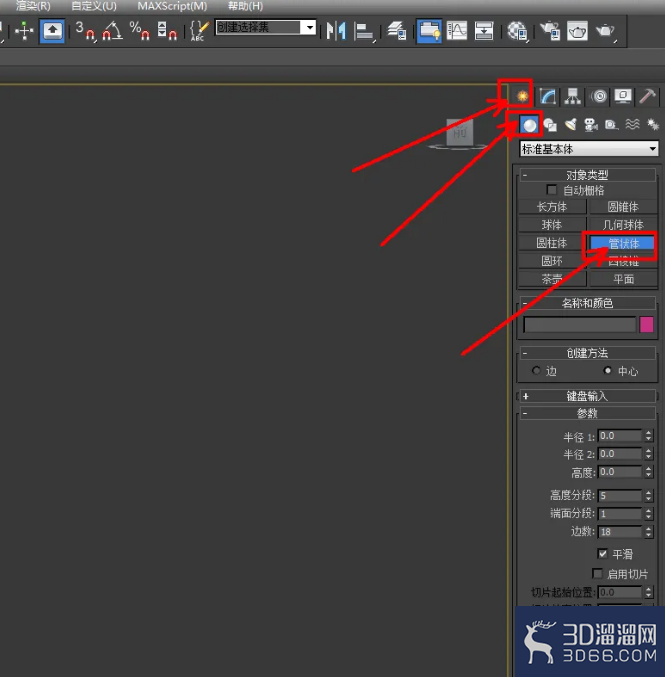Open Rendered Frame Window teapot icon
665x677 pixels.
[577, 31]
